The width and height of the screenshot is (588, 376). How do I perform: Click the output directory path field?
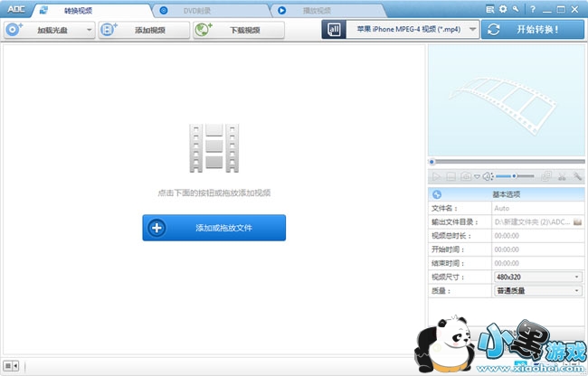coord(533,222)
